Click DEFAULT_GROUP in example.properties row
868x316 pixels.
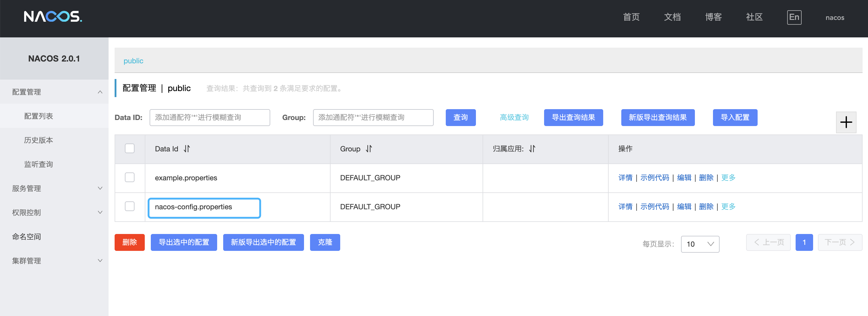pyautogui.click(x=370, y=178)
